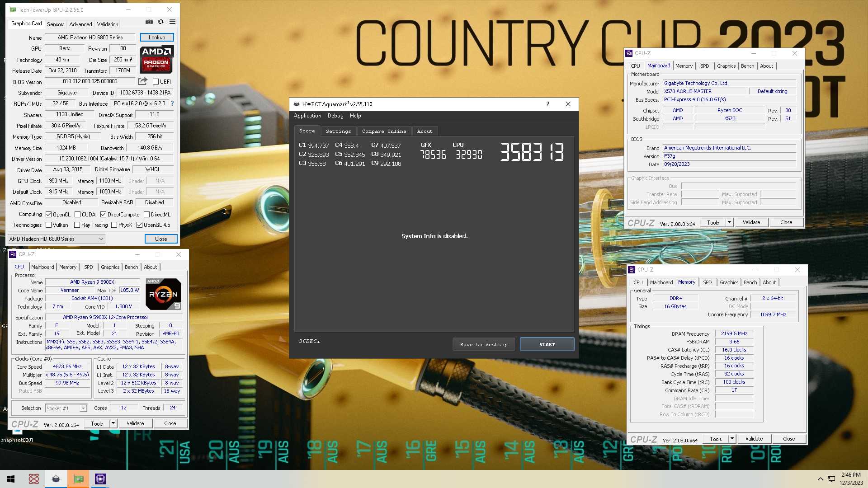The height and width of the screenshot is (488, 868).
Task: Click the taskbar clock showing 2:46 PM
Action: (851, 479)
